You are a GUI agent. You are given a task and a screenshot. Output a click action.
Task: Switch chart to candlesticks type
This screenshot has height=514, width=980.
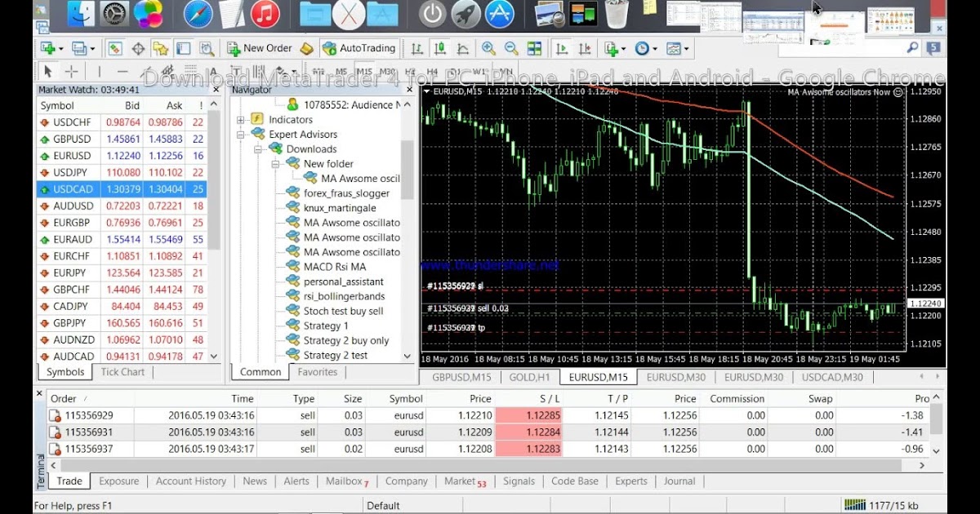439,48
